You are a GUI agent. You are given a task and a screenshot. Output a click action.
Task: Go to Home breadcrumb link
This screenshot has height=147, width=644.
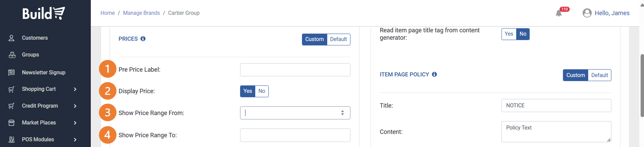click(x=108, y=13)
